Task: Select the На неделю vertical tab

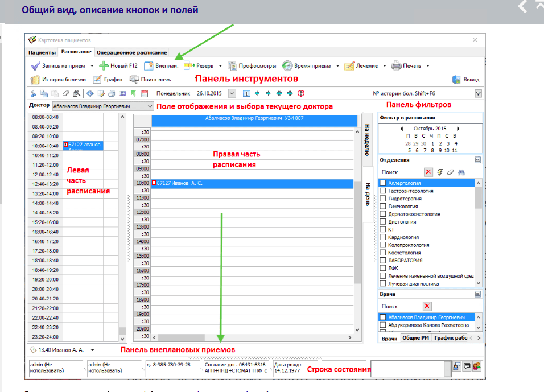Action: click(x=368, y=140)
